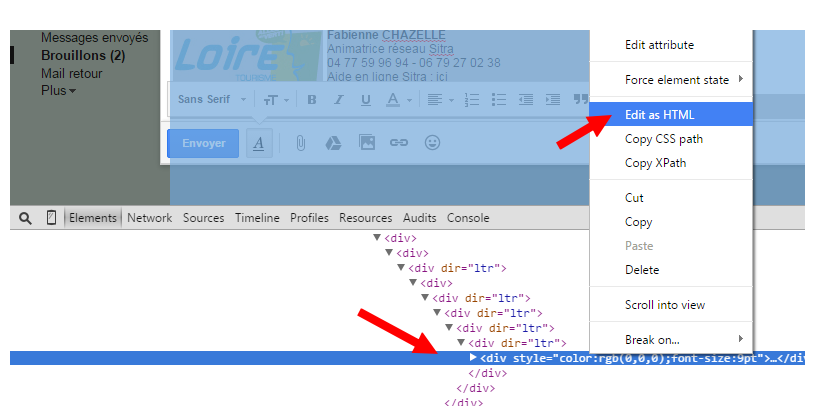Open the Sans Serif font dropdown

212,99
